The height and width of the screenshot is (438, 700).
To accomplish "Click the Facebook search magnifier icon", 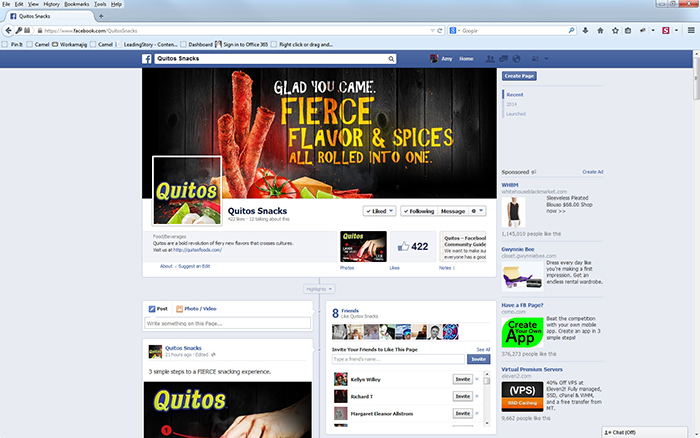I will pyautogui.click(x=391, y=58).
